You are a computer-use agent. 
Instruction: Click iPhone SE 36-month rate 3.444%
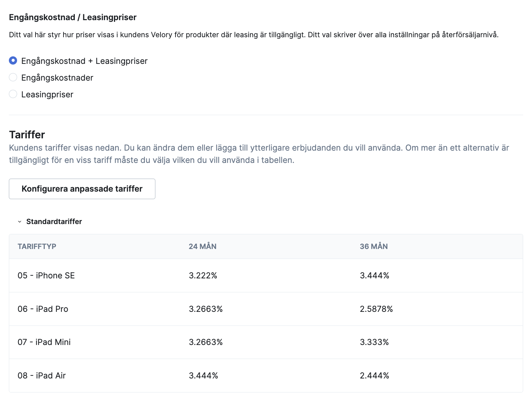[374, 276]
